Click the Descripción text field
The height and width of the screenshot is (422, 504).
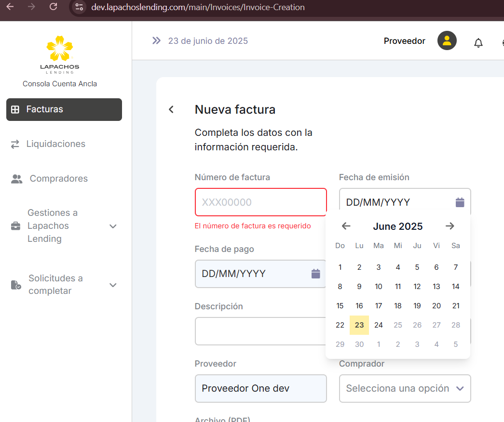[x=260, y=331]
